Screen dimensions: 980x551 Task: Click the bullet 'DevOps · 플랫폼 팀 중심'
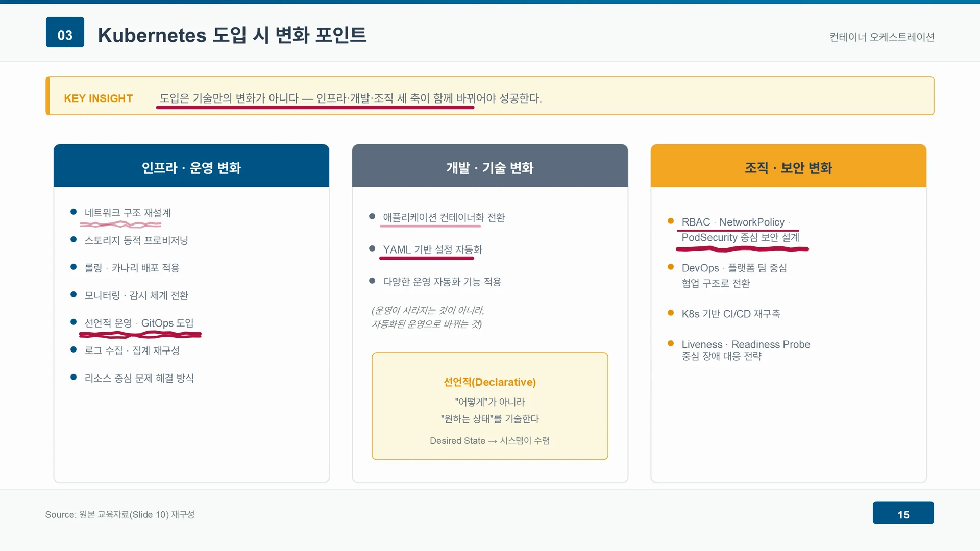click(734, 268)
